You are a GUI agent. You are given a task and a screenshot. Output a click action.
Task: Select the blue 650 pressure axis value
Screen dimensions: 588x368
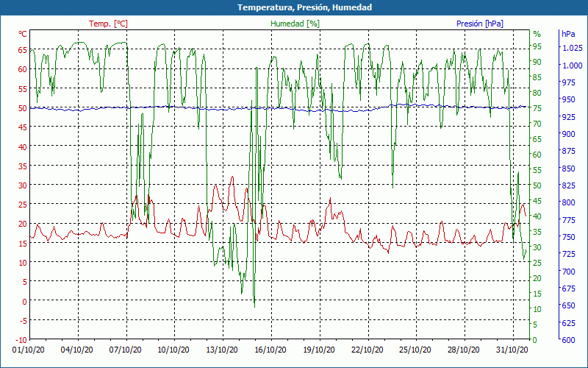[568, 305]
